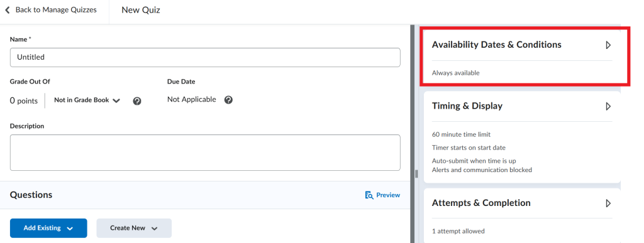Expand Attempts & Completion panel arrow
Image resolution: width=644 pixels, height=243 pixels.
click(x=608, y=203)
